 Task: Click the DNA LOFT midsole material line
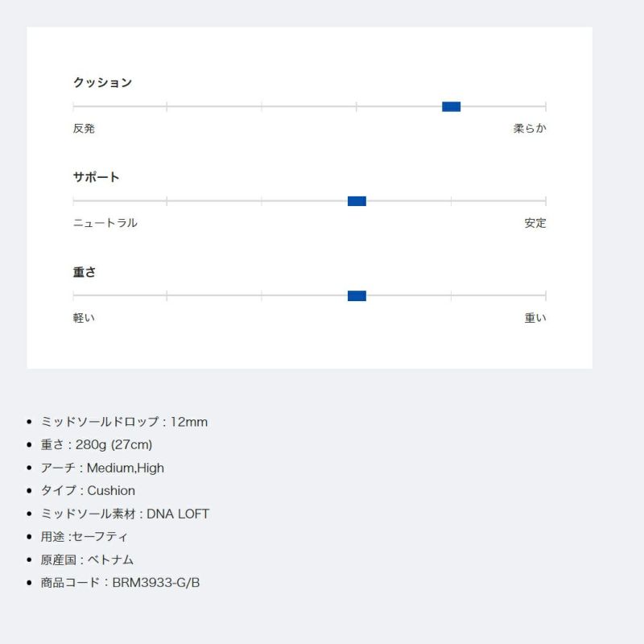click(x=125, y=514)
